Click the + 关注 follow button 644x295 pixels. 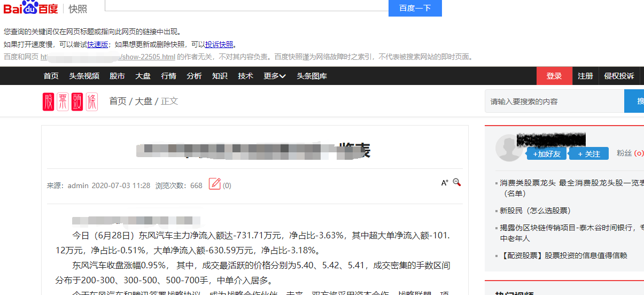point(589,154)
